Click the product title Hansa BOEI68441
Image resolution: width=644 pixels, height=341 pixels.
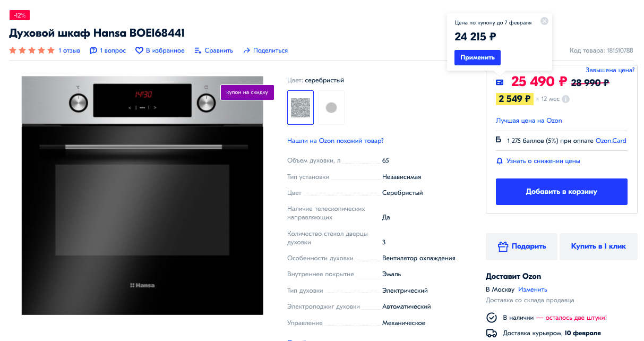pos(97,33)
